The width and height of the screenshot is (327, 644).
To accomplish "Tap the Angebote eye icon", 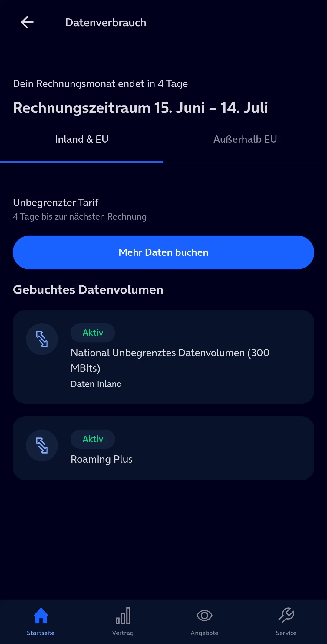I will click(x=204, y=616).
